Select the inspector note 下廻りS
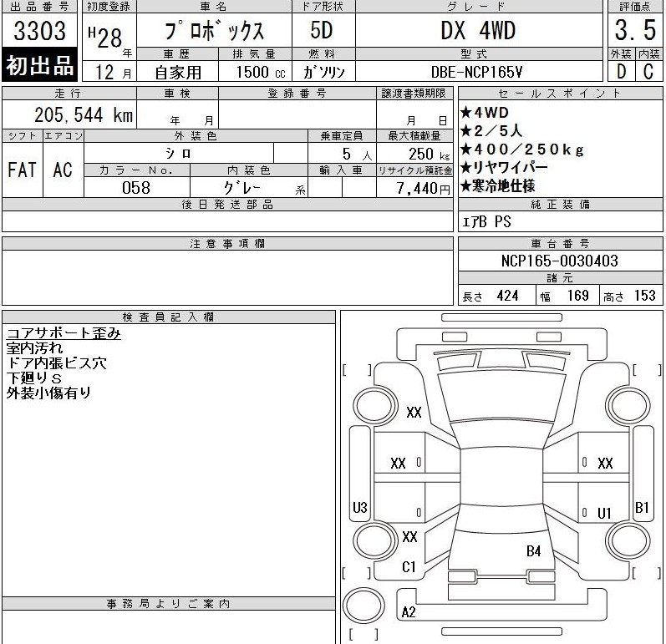The image size is (666, 644). point(34,378)
